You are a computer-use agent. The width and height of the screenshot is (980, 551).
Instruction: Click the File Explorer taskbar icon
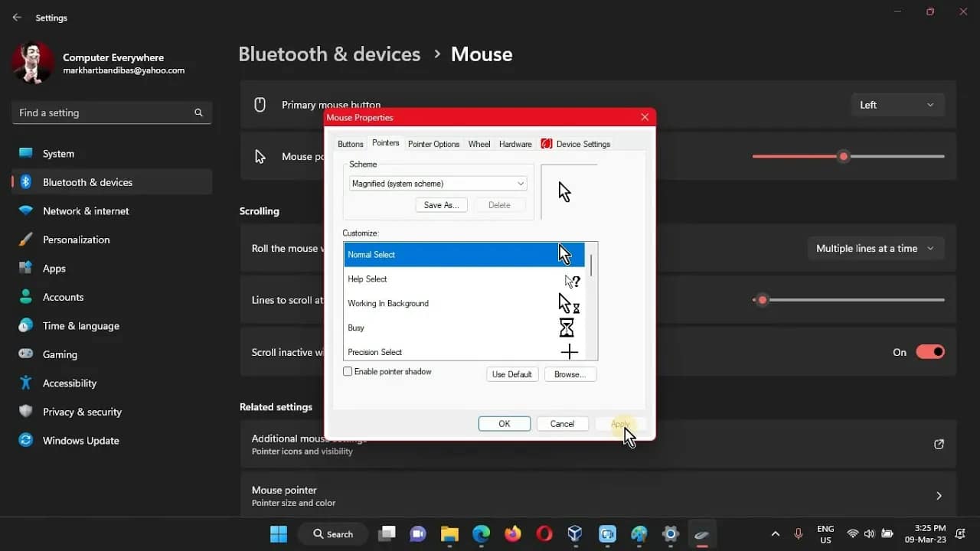[x=449, y=533]
